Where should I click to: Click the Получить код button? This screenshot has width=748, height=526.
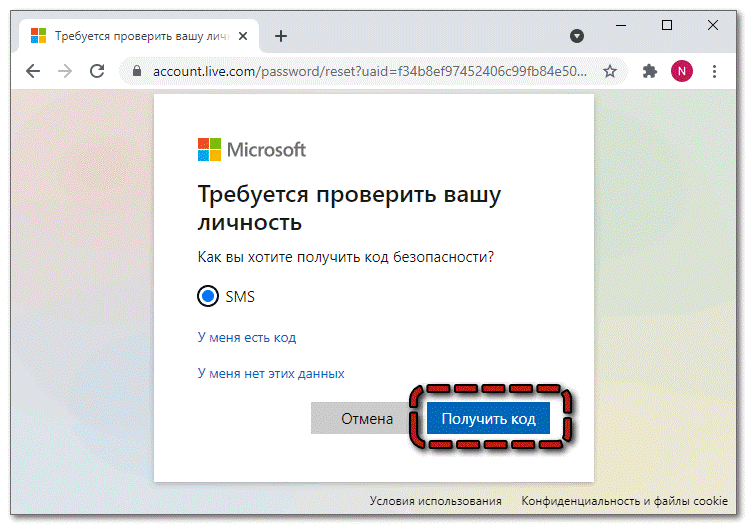pyautogui.click(x=488, y=418)
